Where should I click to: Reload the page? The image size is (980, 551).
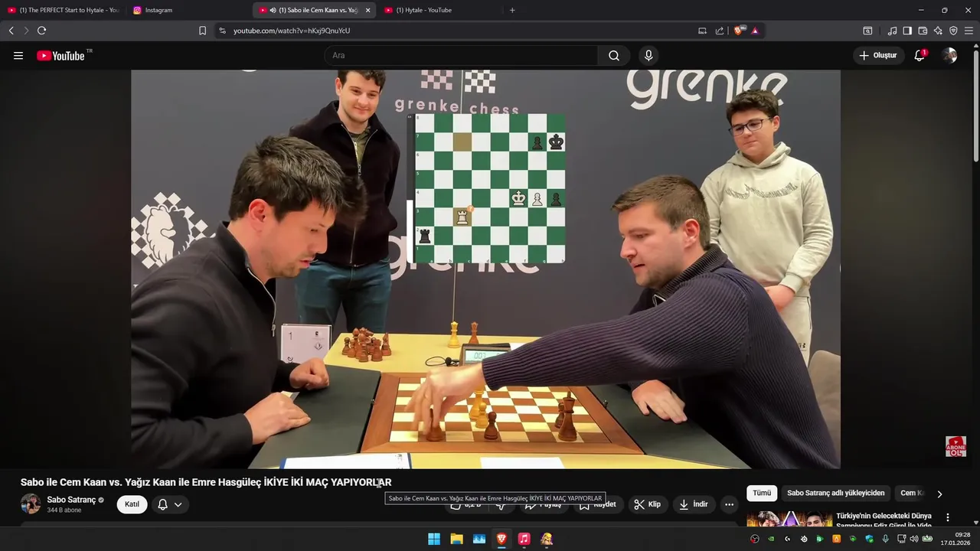[41, 31]
